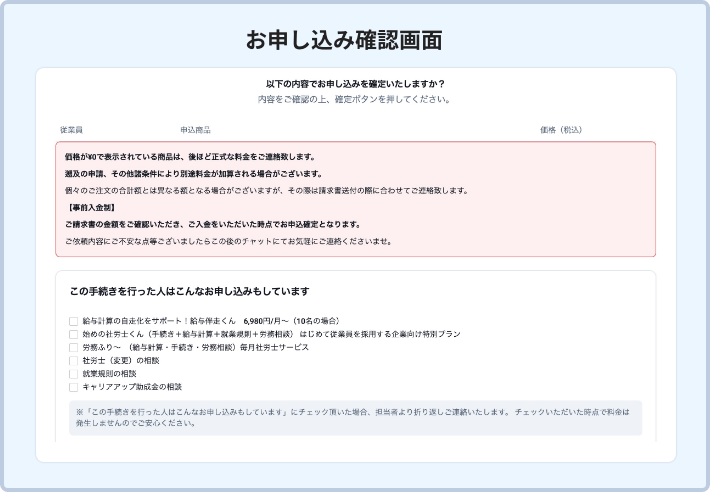The width and height of the screenshot is (710, 492).
Task: Click the 従業員 column header
Action: (71, 130)
